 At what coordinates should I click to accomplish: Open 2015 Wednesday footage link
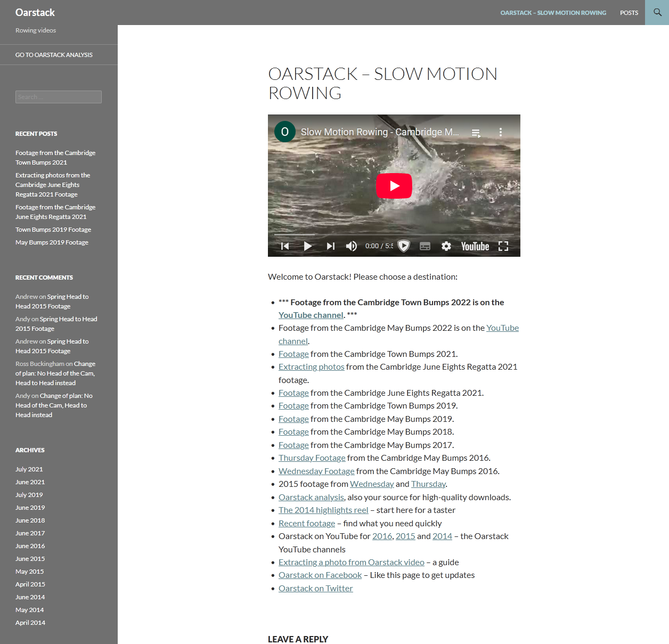pyautogui.click(x=372, y=484)
